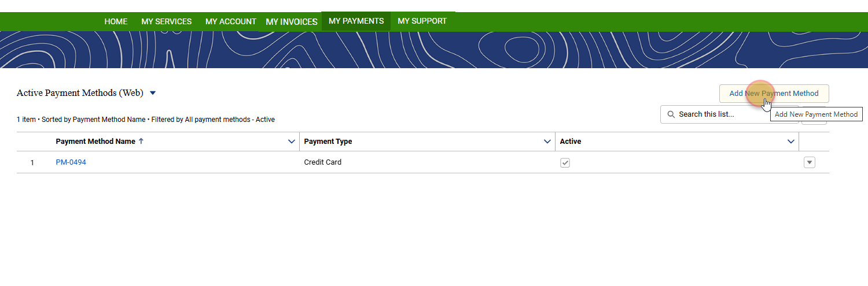Open the Payment Type column actions chevron
The image size is (868, 286).
[x=547, y=142]
